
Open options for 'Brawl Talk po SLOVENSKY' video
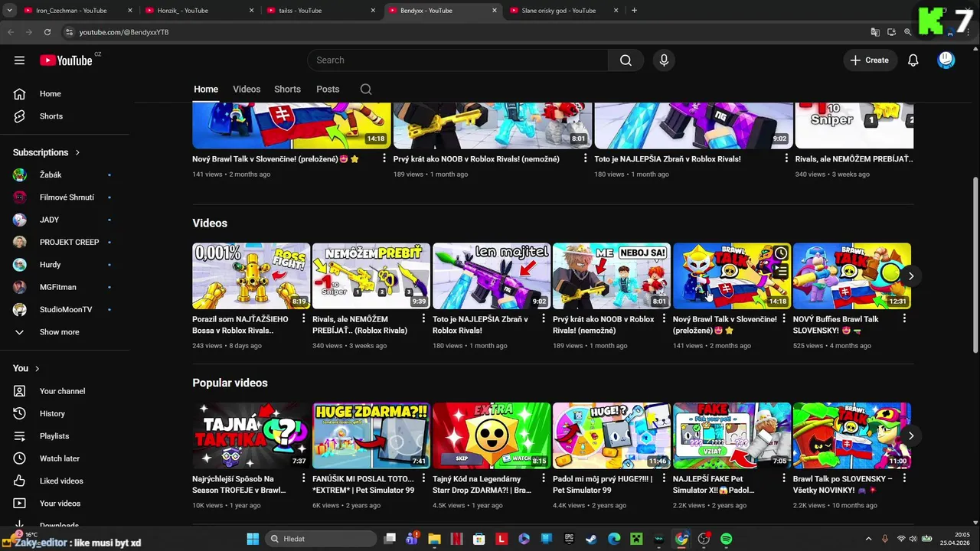pyautogui.click(x=904, y=479)
